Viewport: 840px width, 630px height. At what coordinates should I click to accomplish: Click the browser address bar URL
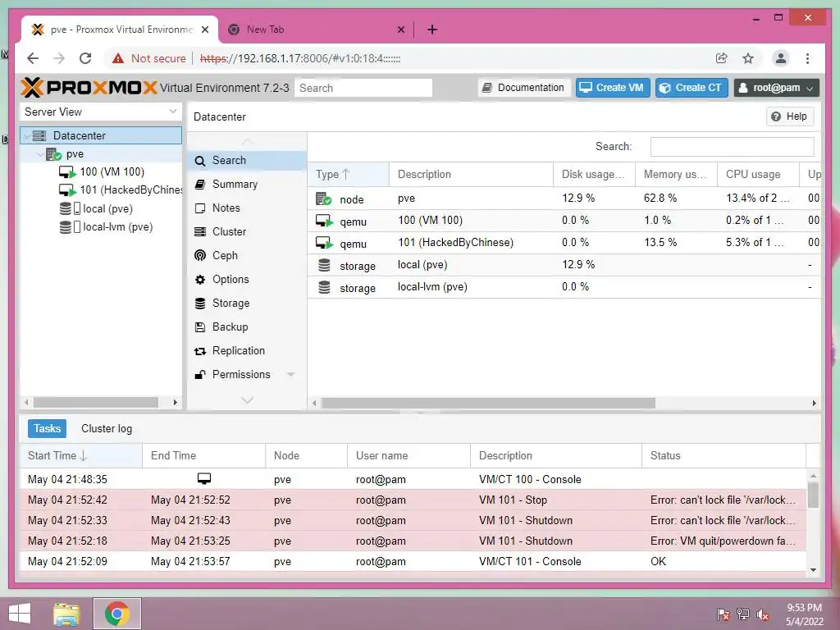tap(300, 58)
